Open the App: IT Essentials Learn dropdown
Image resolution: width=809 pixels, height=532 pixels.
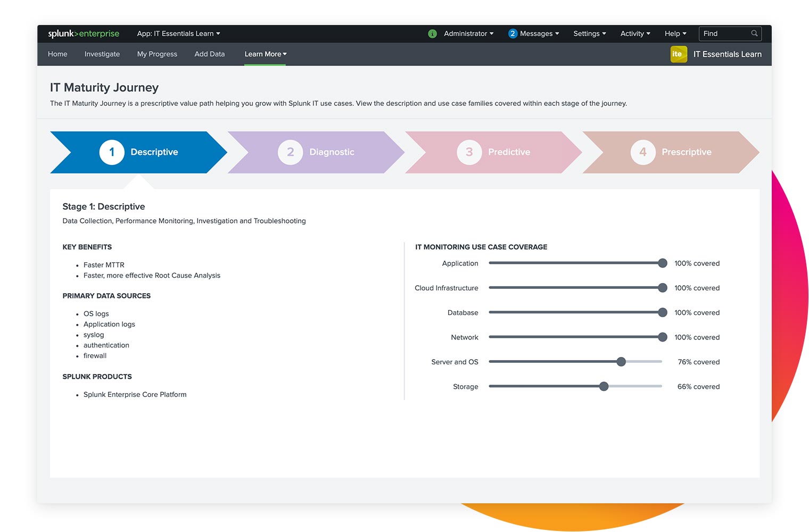(x=178, y=34)
